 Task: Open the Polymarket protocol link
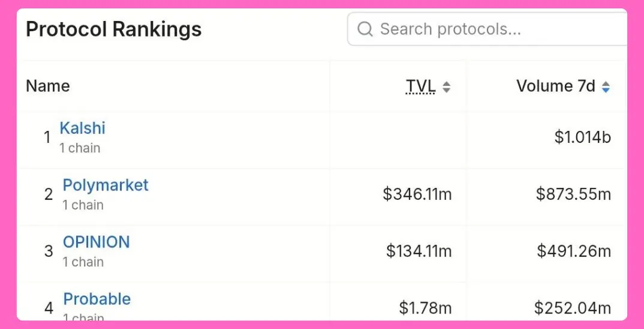click(106, 185)
